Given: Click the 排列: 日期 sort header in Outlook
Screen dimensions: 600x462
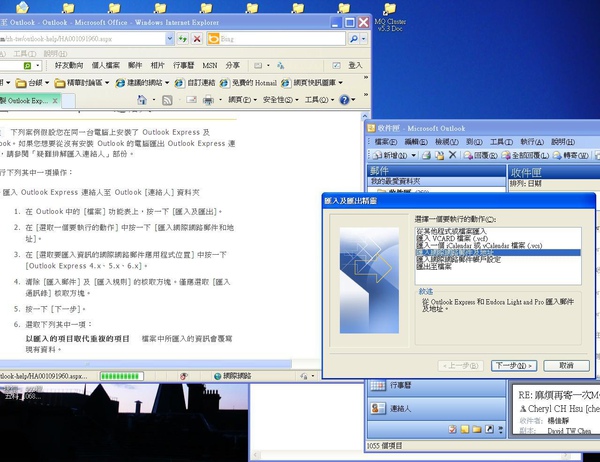Looking at the screenshot, I should [525, 184].
